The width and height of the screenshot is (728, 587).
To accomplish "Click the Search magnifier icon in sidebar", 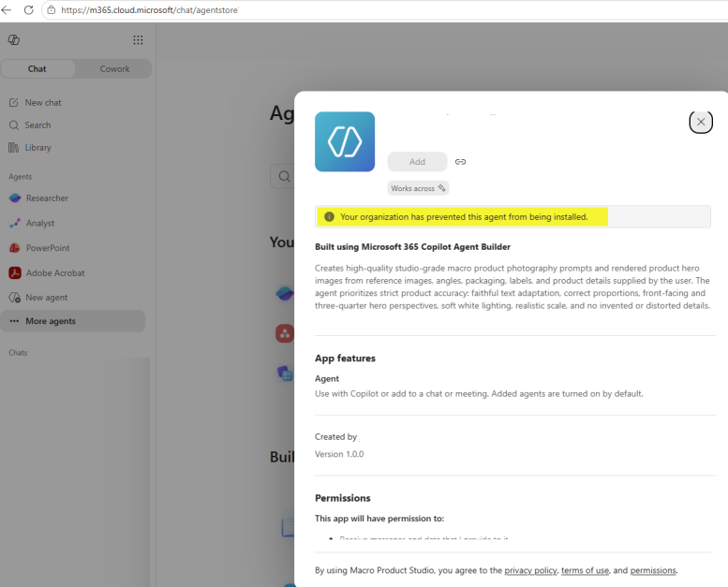I will [14, 125].
